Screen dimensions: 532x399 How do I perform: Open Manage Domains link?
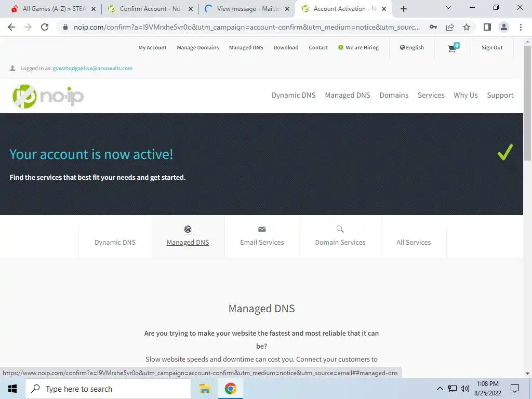pos(198,47)
